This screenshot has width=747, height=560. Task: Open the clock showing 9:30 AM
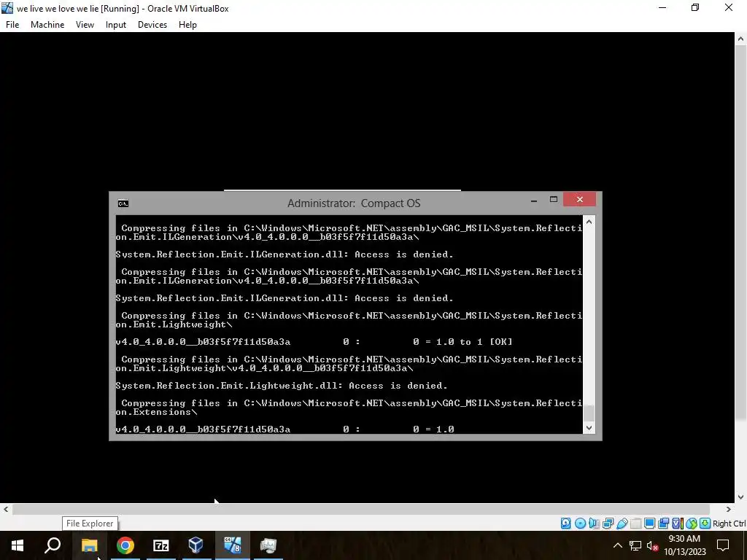(x=684, y=545)
